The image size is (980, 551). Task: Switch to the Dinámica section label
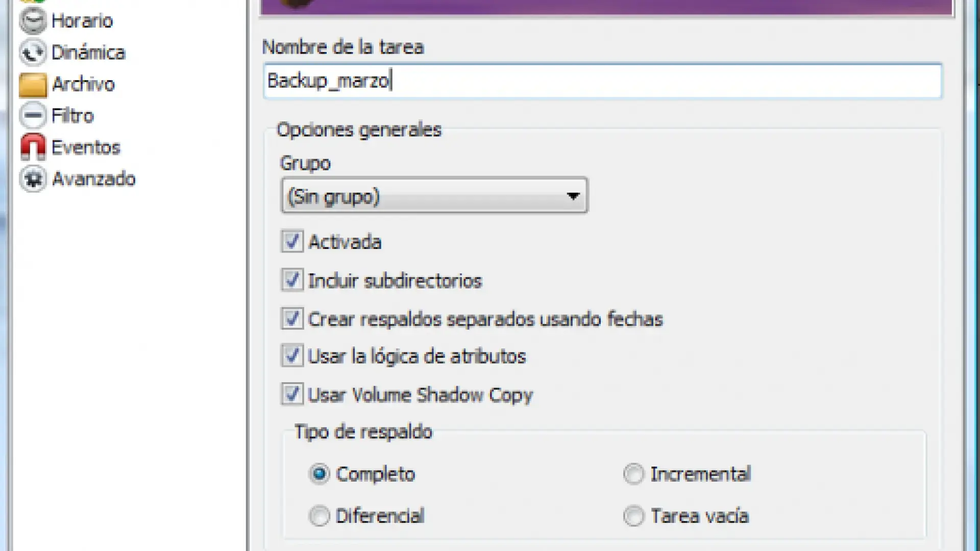[88, 53]
